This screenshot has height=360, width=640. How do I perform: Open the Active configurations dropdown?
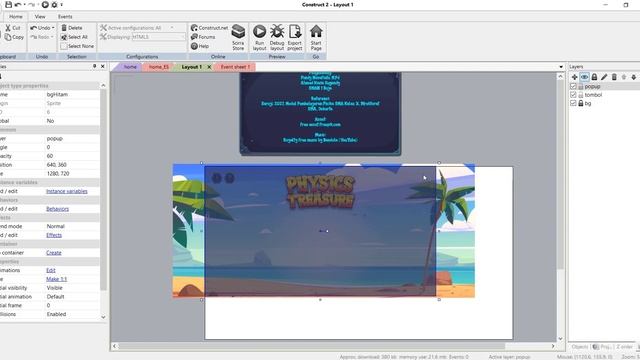point(172,28)
